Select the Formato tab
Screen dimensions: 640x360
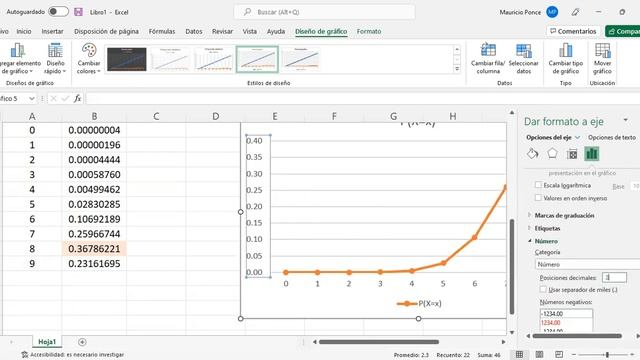point(369,31)
